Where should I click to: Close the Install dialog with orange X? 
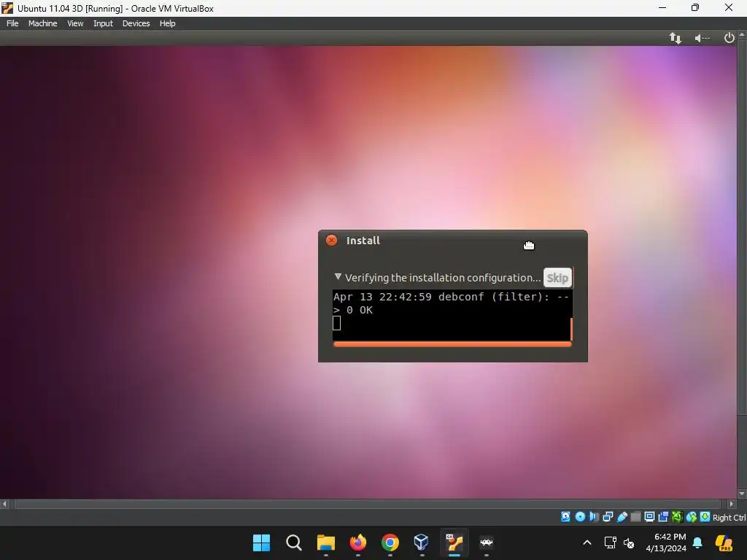(331, 241)
